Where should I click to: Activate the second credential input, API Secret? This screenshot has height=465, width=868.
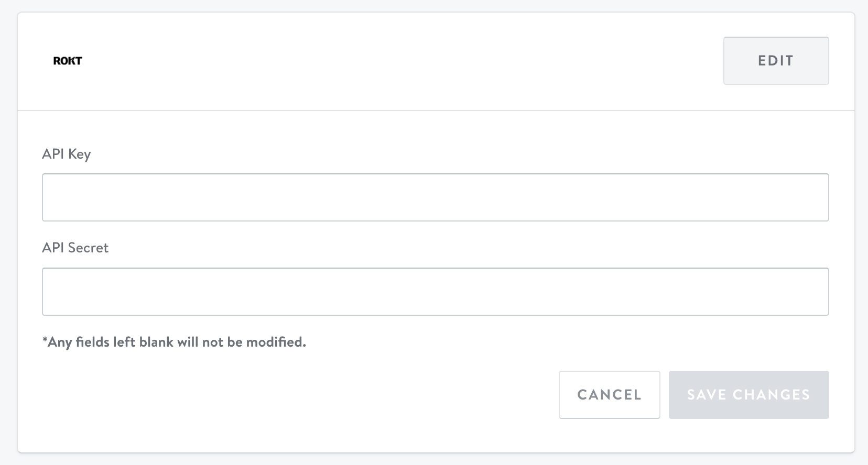pos(435,292)
